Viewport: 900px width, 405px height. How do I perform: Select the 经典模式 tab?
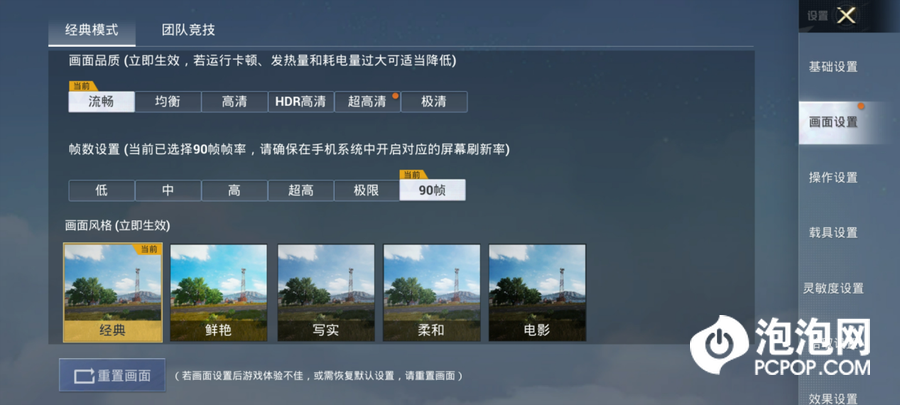(x=92, y=30)
